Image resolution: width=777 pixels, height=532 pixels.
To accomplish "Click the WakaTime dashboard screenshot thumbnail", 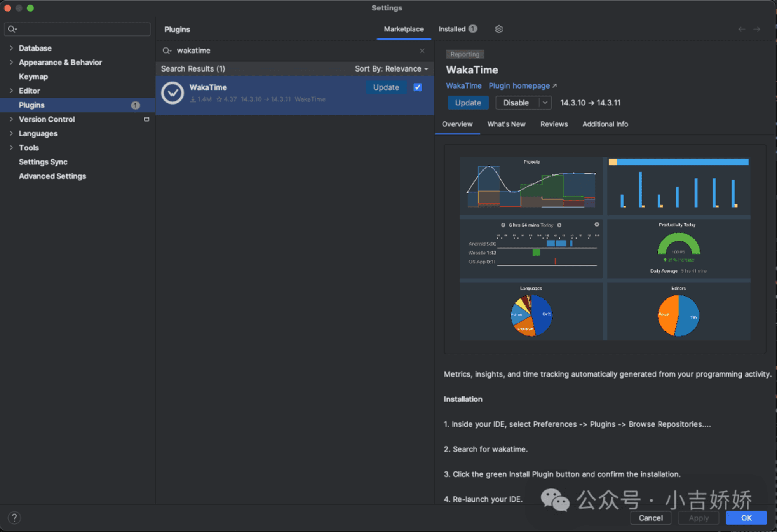I will click(x=605, y=249).
